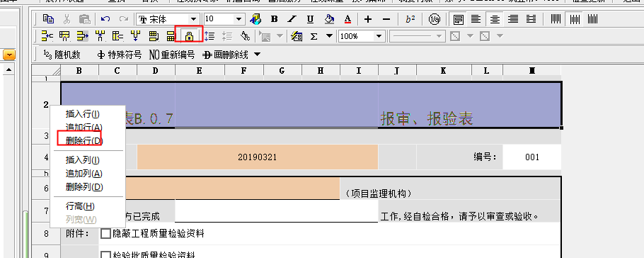Click the Copy icon in toolbar
The image size is (644, 258).
tap(48, 19)
